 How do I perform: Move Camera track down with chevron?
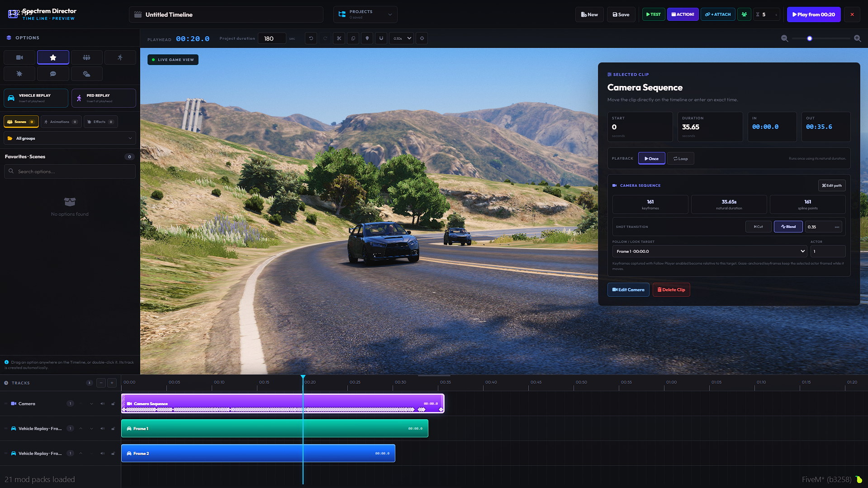pos(91,404)
